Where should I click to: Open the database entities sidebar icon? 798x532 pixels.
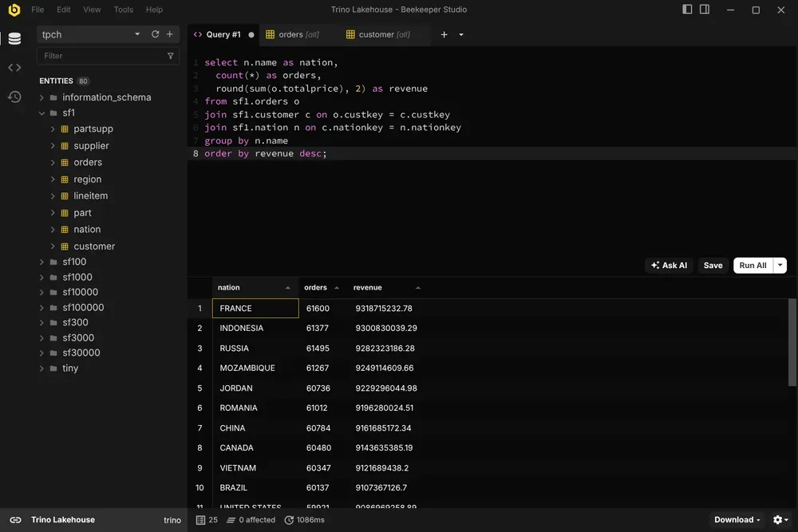tap(14, 38)
